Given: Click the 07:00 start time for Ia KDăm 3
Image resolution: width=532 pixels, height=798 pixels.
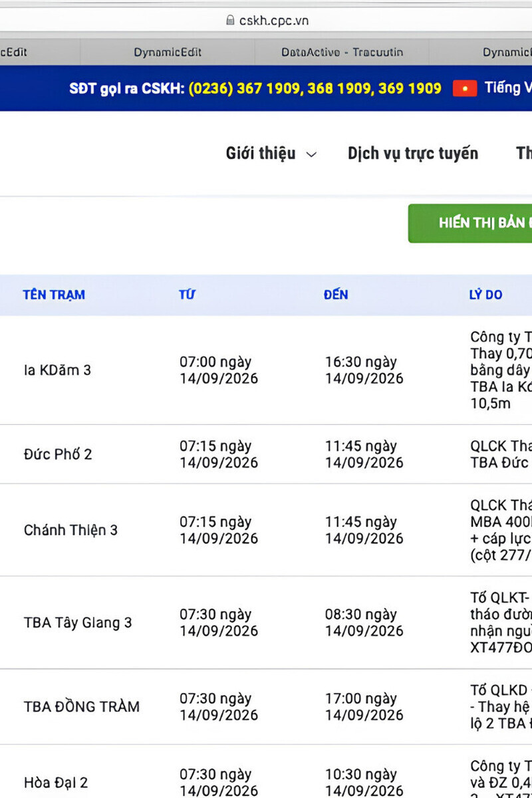Looking at the screenshot, I should click(219, 370).
